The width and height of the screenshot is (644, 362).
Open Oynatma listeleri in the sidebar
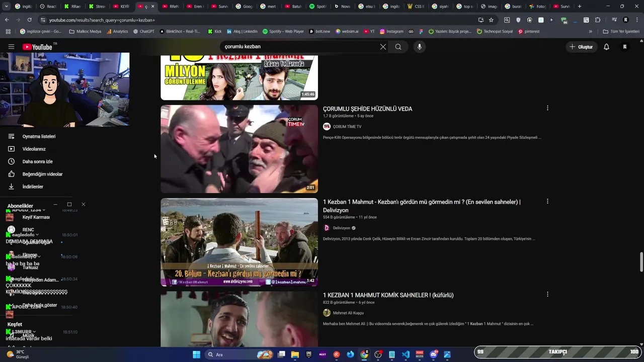[39, 136]
